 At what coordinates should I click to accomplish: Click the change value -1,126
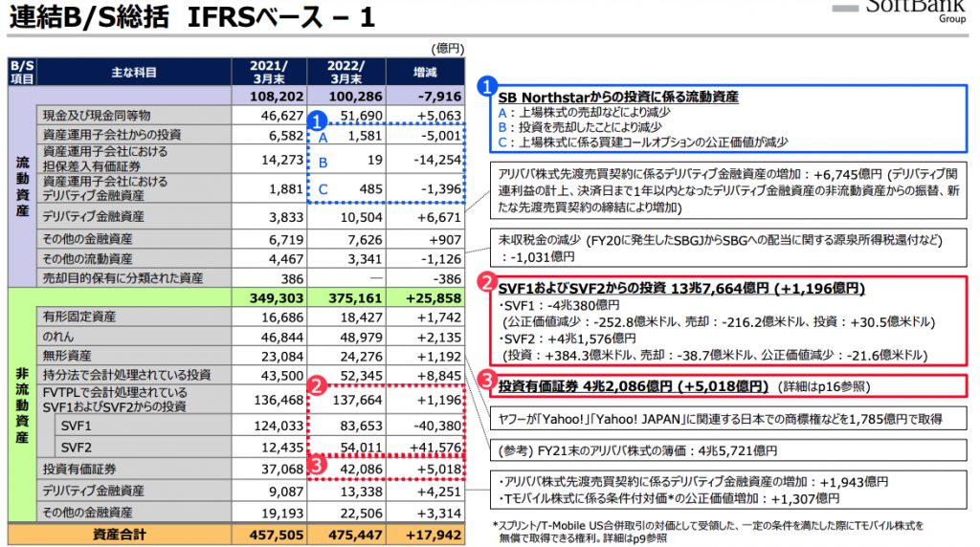point(440,259)
